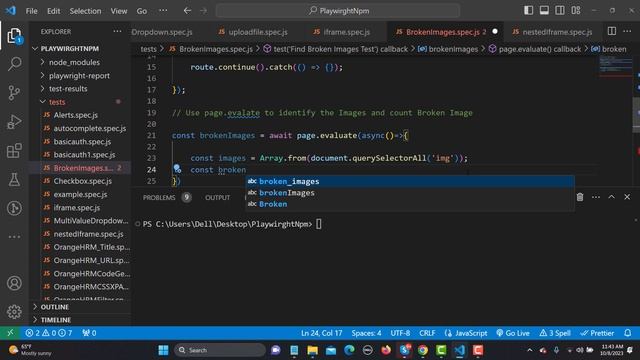The width and height of the screenshot is (640, 360).
Task: Open Microsoft Edge from taskbar
Action: tap(349, 350)
